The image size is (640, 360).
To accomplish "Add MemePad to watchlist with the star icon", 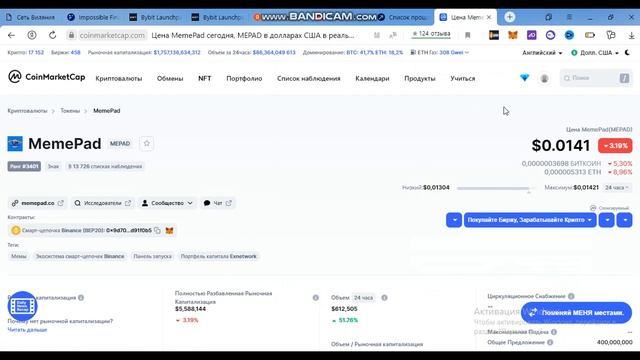I will [x=147, y=143].
